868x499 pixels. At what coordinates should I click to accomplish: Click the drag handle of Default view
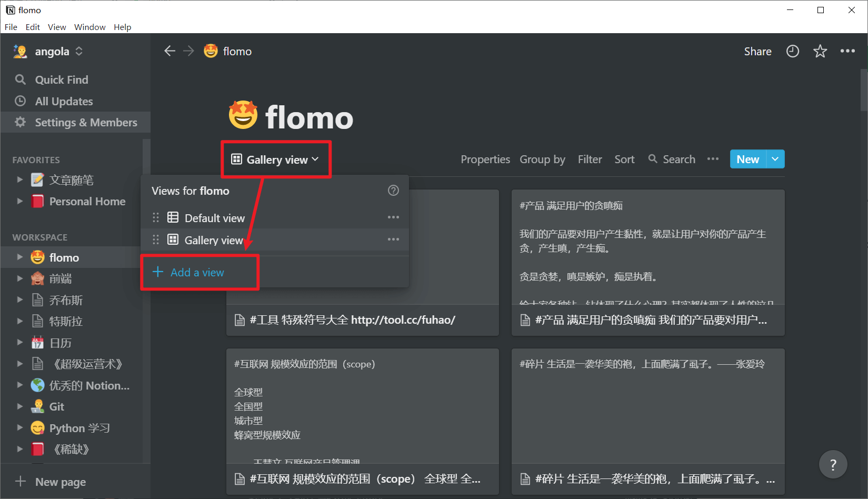click(156, 217)
